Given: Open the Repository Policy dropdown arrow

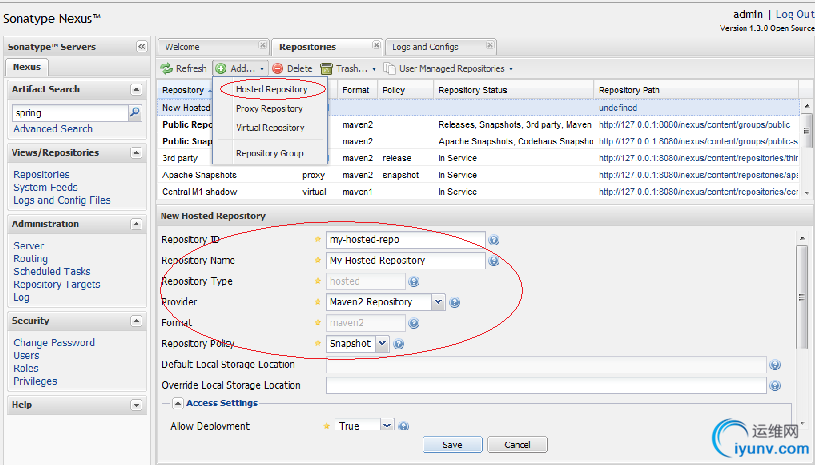Looking at the screenshot, I should [x=382, y=343].
